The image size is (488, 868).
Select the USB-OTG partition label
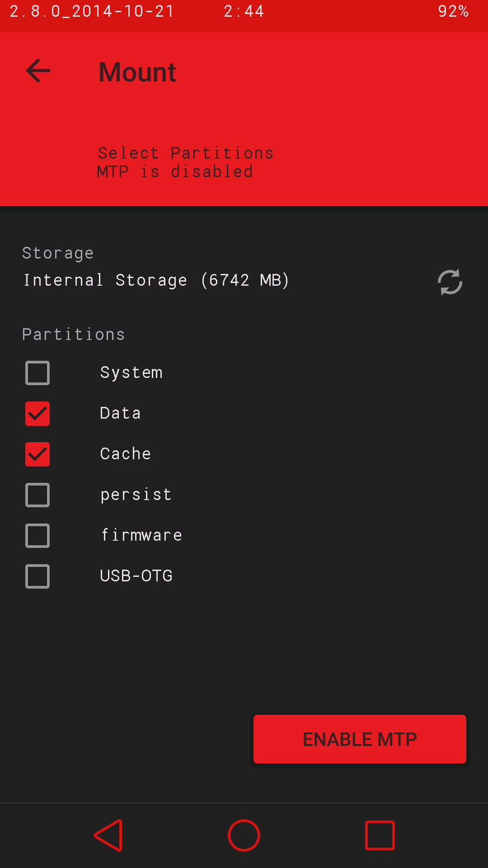point(136,576)
